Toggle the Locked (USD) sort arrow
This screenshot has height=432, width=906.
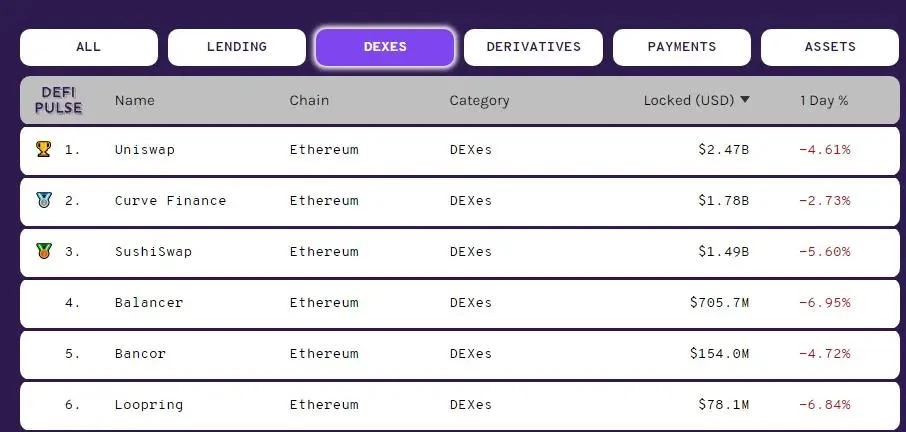click(x=745, y=100)
